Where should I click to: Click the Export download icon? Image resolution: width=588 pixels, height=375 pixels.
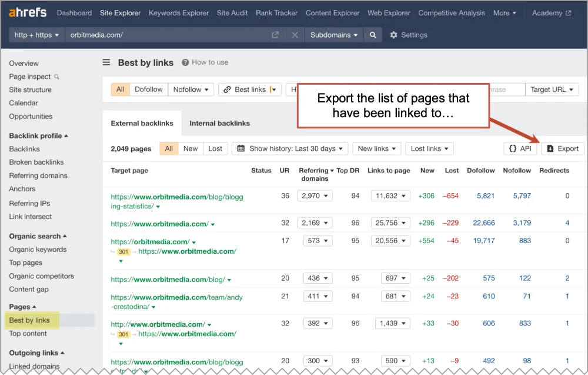550,148
